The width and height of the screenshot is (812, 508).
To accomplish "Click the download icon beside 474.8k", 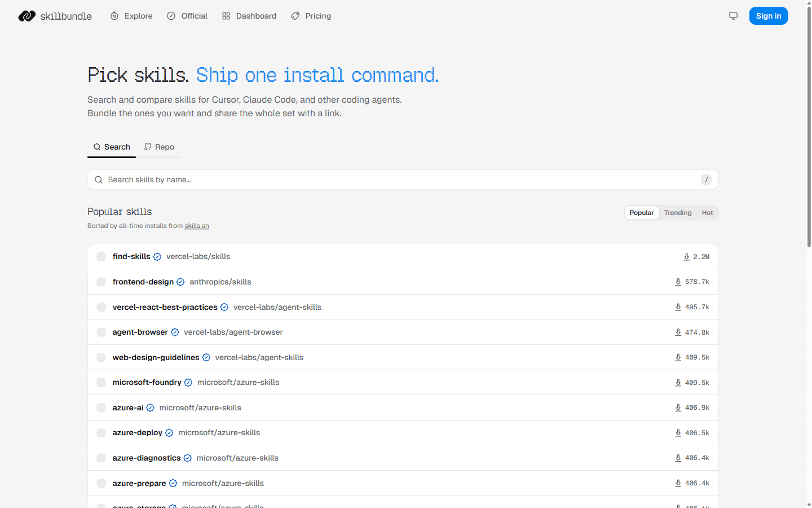I will [x=678, y=332].
